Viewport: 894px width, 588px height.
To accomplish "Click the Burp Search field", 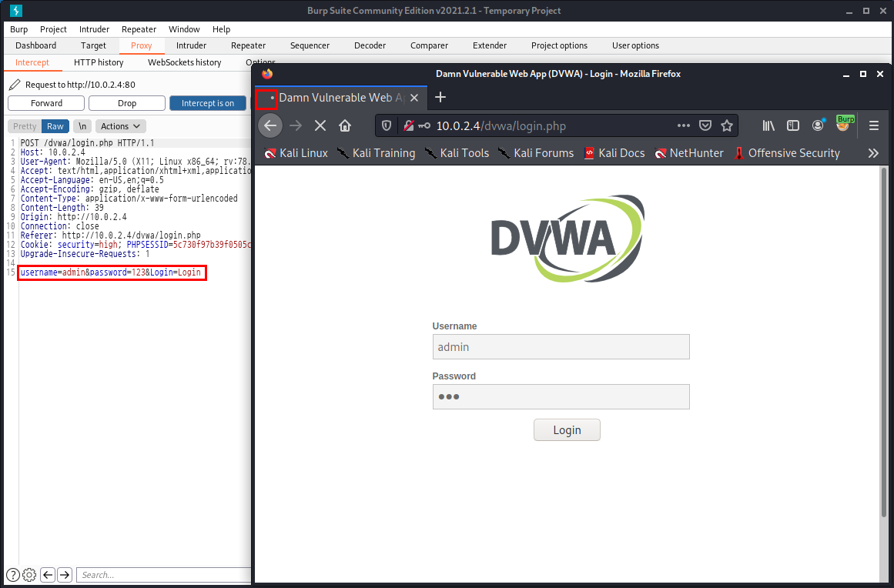I will tap(164, 575).
